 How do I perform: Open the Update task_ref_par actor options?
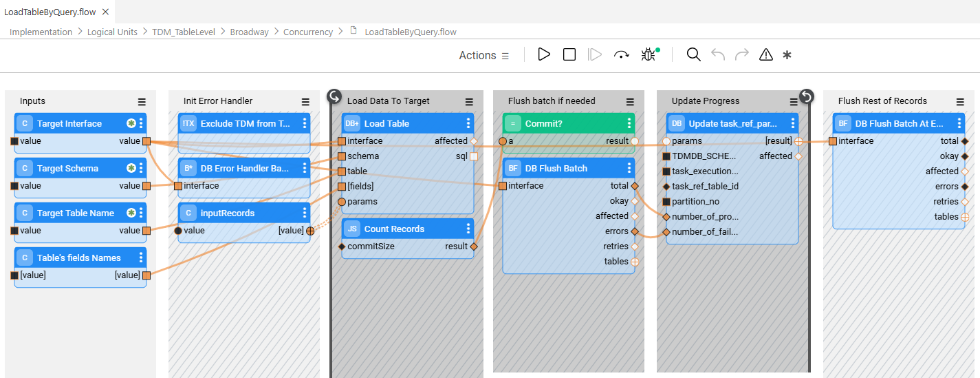[793, 123]
